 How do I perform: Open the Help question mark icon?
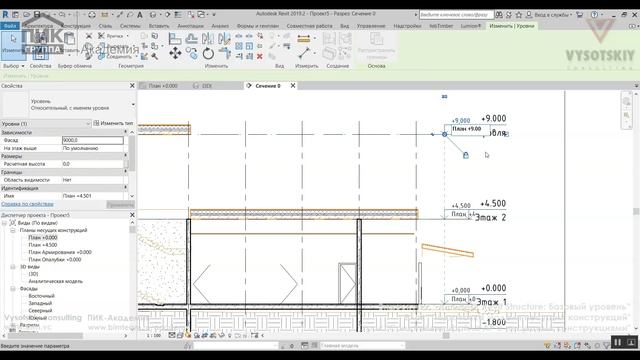click(x=594, y=15)
